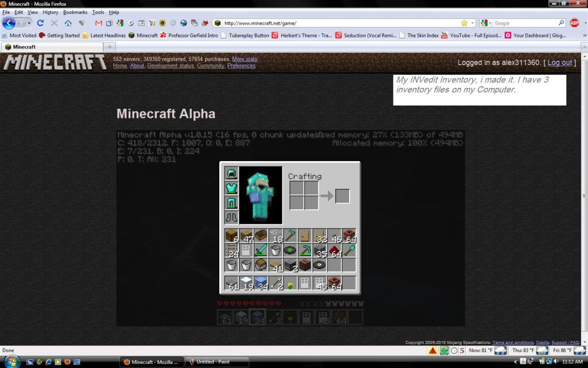Expand the bookmarks toolbar overflow chevron
Viewport: 588px width, 368px height.
(x=584, y=35)
